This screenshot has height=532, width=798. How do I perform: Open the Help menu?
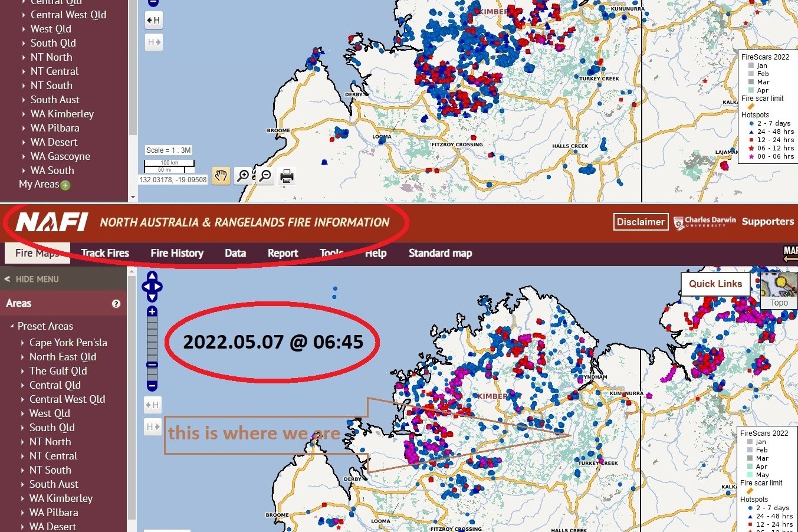[376, 253]
